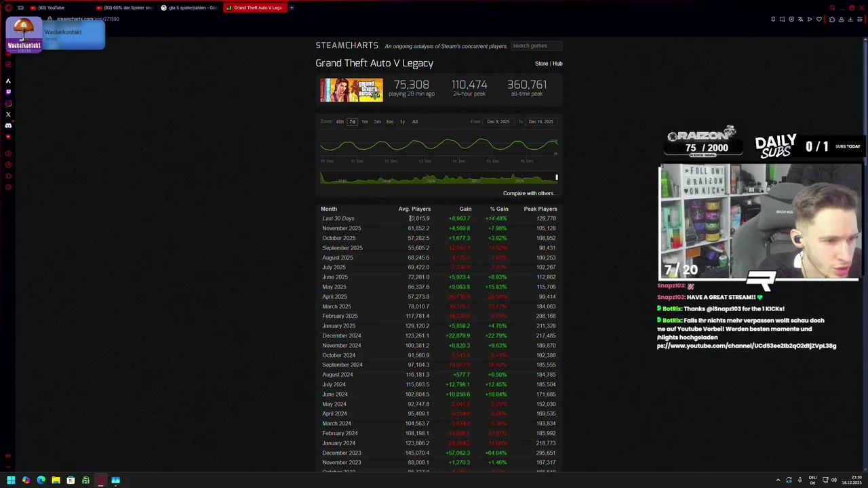Switch to the (63) YouTube tab

[x=57, y=7]
